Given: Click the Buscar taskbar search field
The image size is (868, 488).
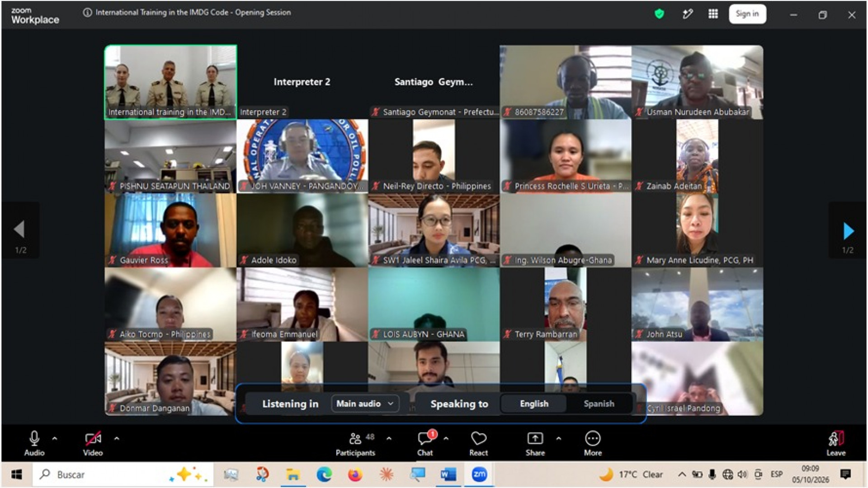Looking at the screenshot, I should click(123, 474).
